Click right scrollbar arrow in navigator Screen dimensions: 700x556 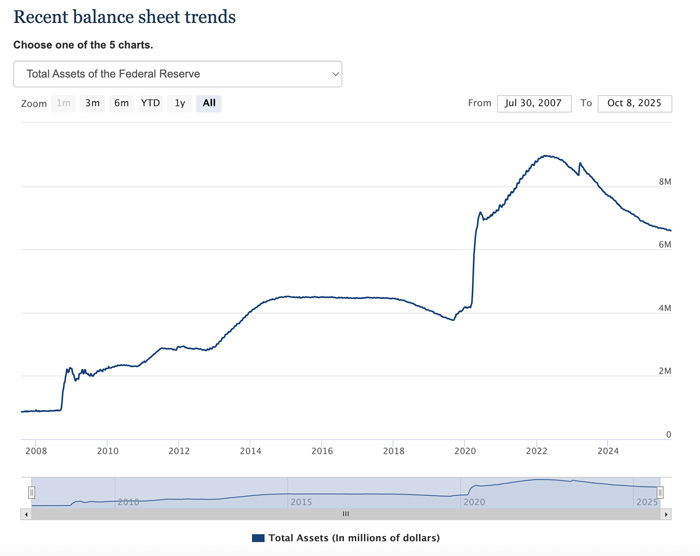(x=667, y=514)
